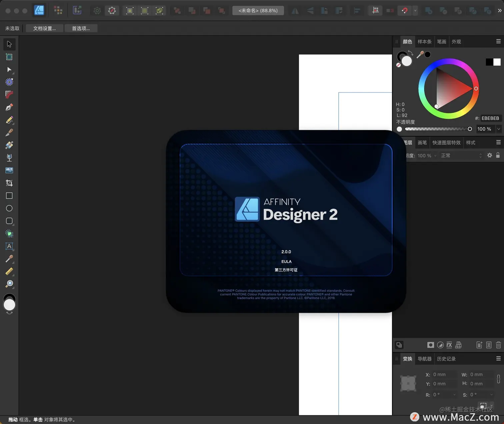The image size is (504, 424).
Task: Toggle the aspect ratio link in Transform
Action: [498, 379]
